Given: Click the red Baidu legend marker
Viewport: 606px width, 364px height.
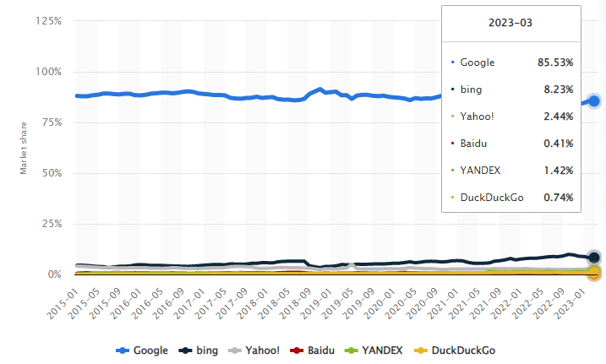Looking at the screenshot, I should tap(297, 350).
